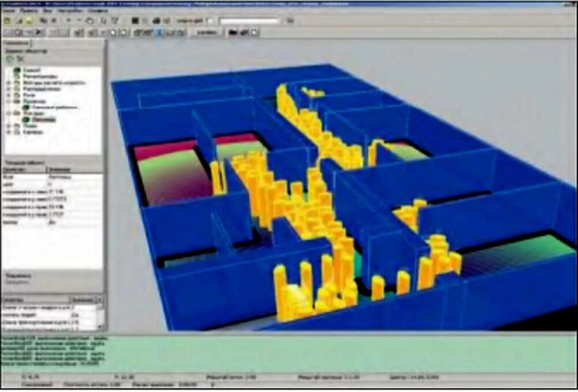Click the black folder icon in the second toolbar row

click(232, 32)
